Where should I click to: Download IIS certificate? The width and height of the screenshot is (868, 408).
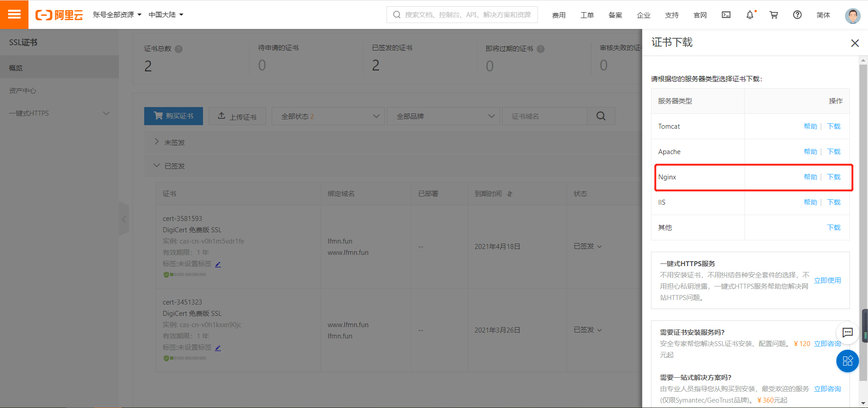(x=834, y=202)
